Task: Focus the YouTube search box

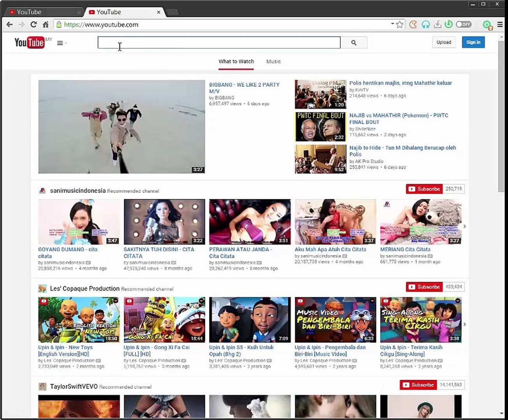Action: [x=219, y=42]
